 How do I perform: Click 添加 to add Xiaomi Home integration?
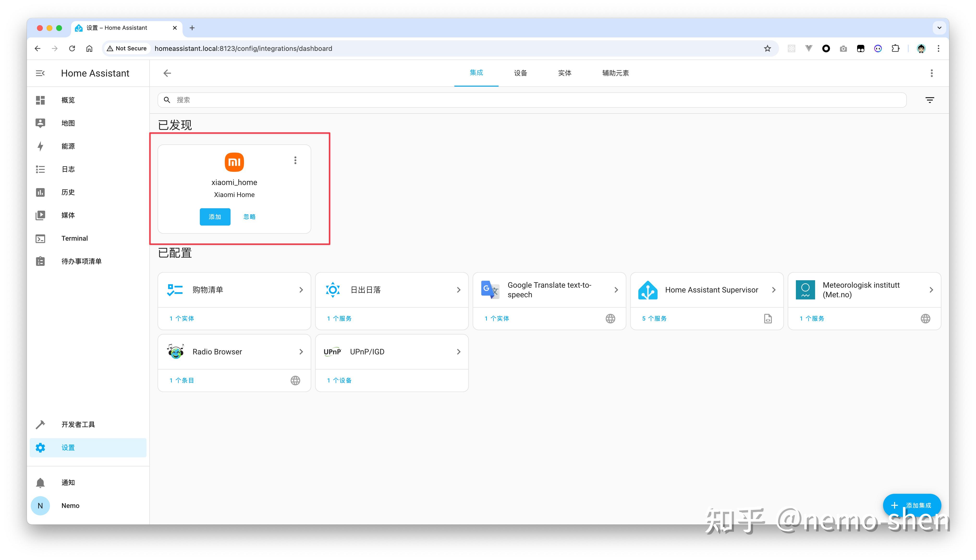[215, 217]
